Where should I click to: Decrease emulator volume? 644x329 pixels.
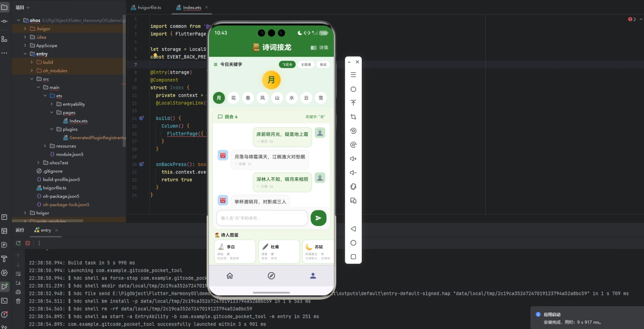click(353, 173)
